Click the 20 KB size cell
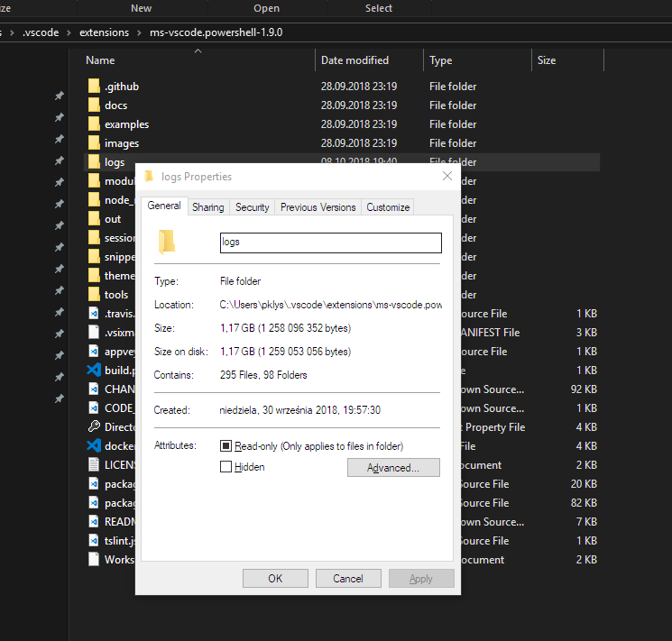 (x=584, y=484)
